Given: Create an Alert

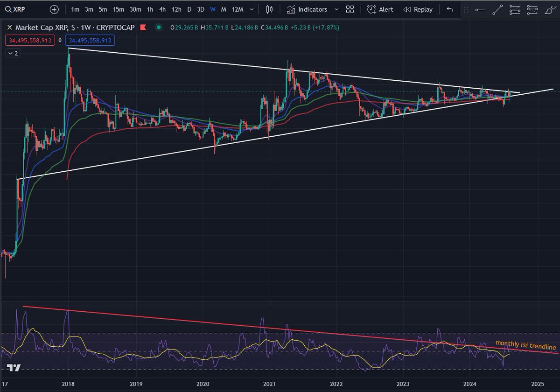Looking at the screenshot, I should pyautogui.click(x=380, y=9).
